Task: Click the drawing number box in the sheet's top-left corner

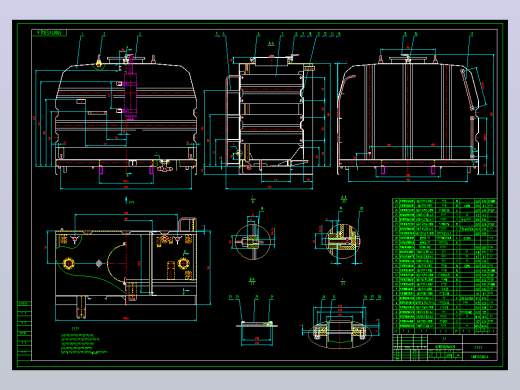Action: click(49, 33)
